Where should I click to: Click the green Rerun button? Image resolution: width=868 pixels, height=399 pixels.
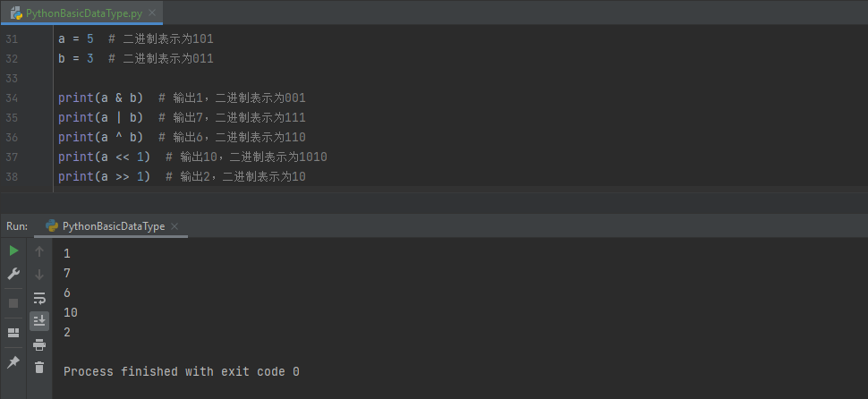tap(13, 251)
